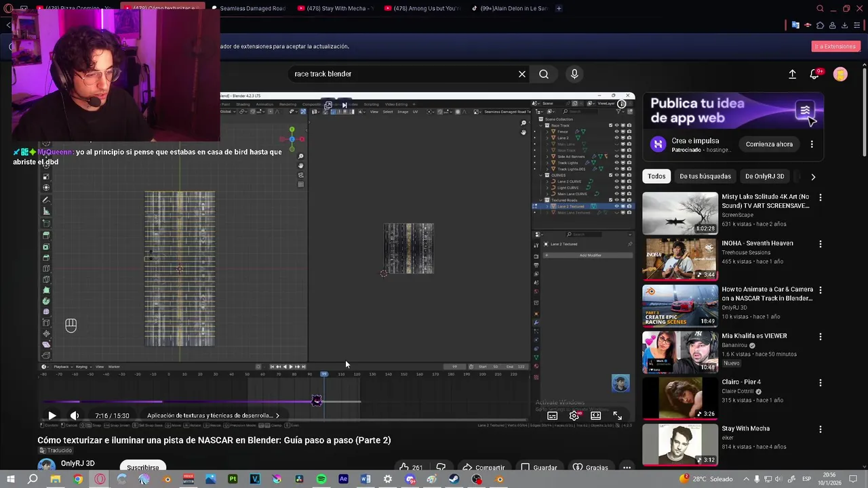
Task: Clear the search box with the X
Action: tap(522, 74)
